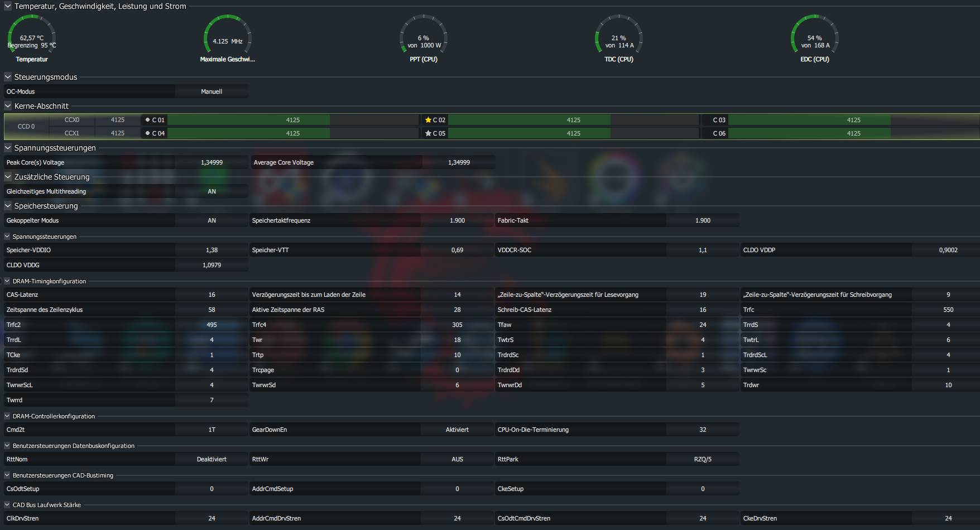Image resolution: width=980 pixels, height=530 pixels.
Task: Click the C 06 core speed bar
Action: (x=854, y=133)
